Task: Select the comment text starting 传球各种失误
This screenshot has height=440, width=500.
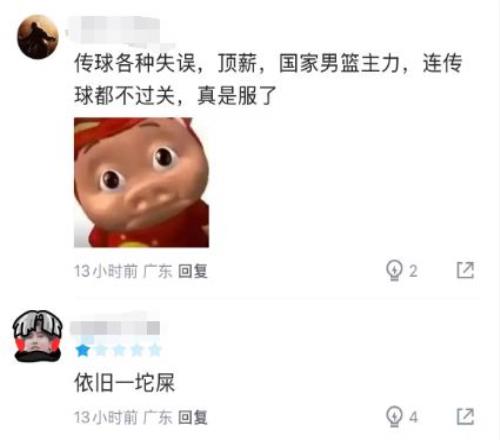Action: pyautogui.click(x=268, y=79)
